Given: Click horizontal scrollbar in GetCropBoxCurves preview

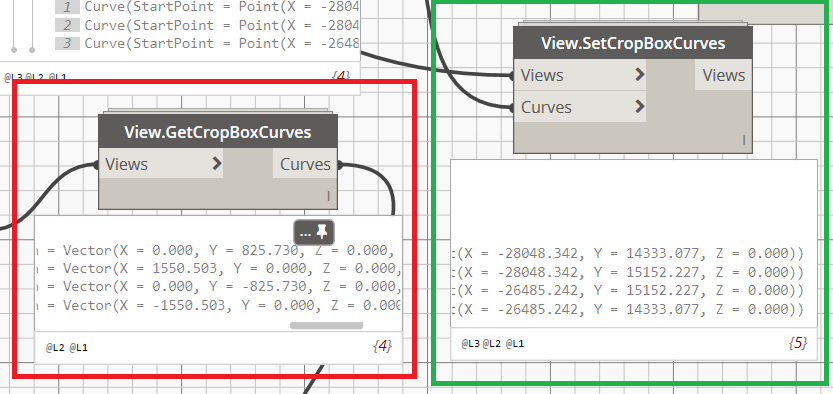Looking at the screenshot, I should [326, 326].
